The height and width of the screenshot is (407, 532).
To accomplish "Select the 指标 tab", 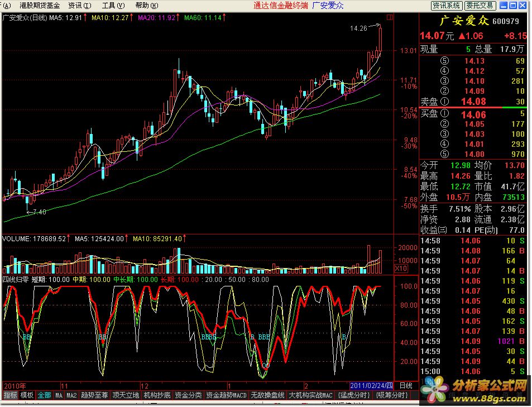I will click(10, 395).
